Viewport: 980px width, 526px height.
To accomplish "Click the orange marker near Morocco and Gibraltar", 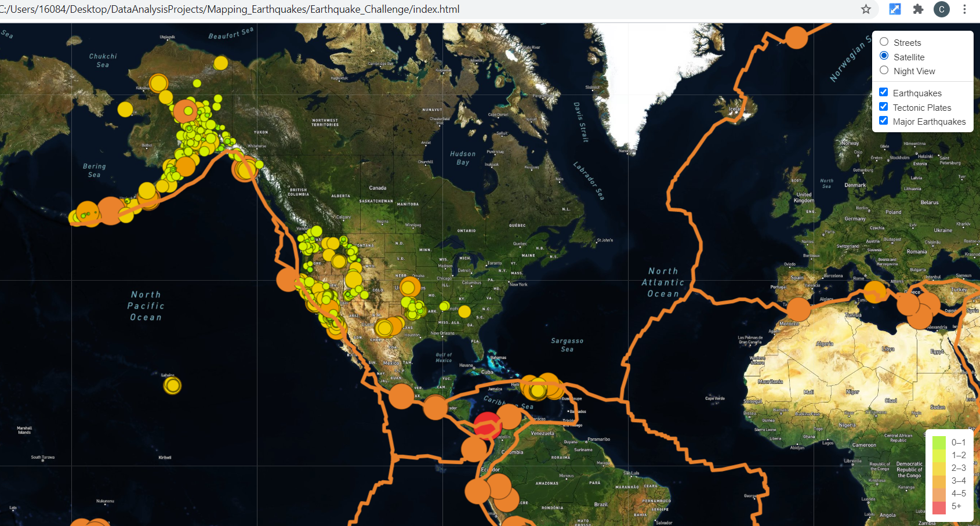I will pyautogui.click(x=798, y=309).
